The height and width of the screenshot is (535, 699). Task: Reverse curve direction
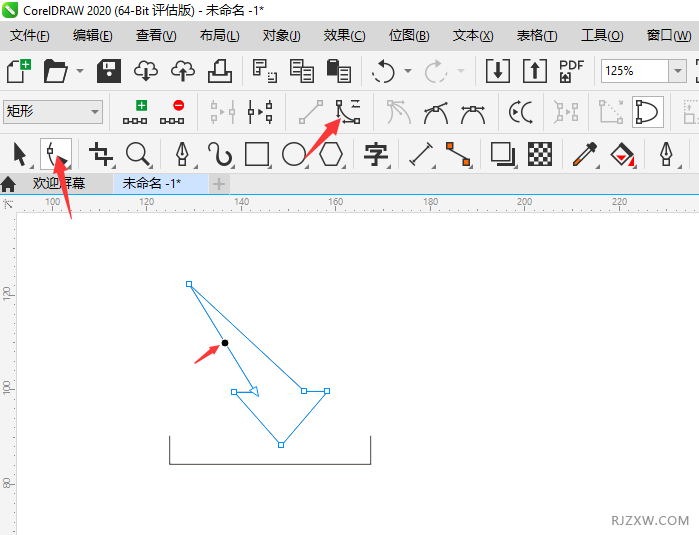coord(521,112)
